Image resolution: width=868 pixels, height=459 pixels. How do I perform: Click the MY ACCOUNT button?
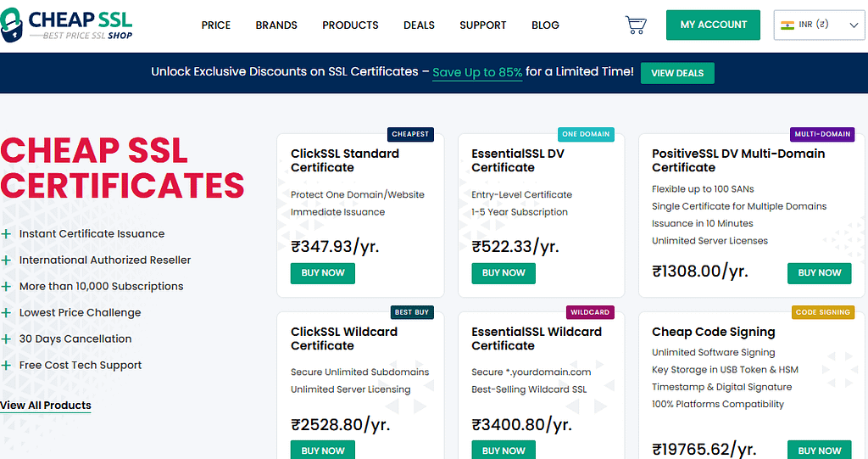click(x=713, y=25)
